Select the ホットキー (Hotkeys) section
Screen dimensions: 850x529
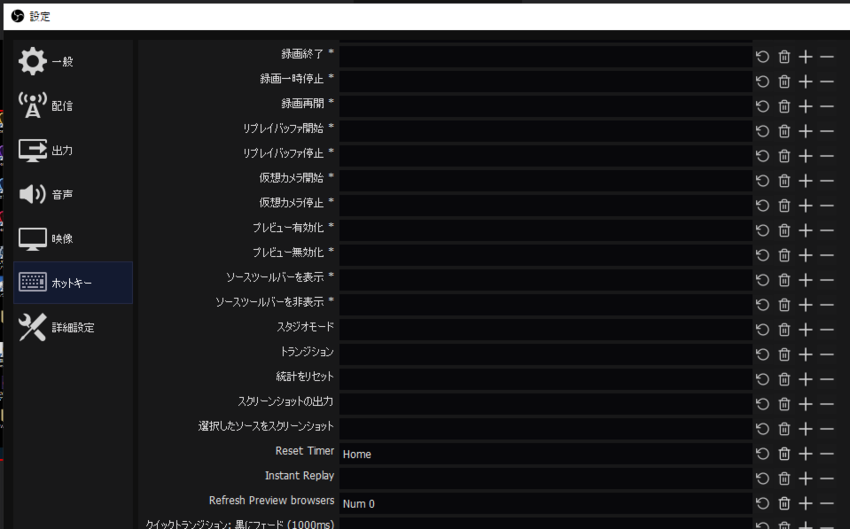pos(73,282)
